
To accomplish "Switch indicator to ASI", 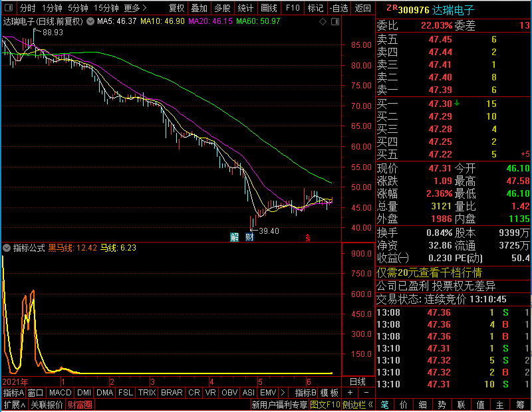I will coord(248,393).
